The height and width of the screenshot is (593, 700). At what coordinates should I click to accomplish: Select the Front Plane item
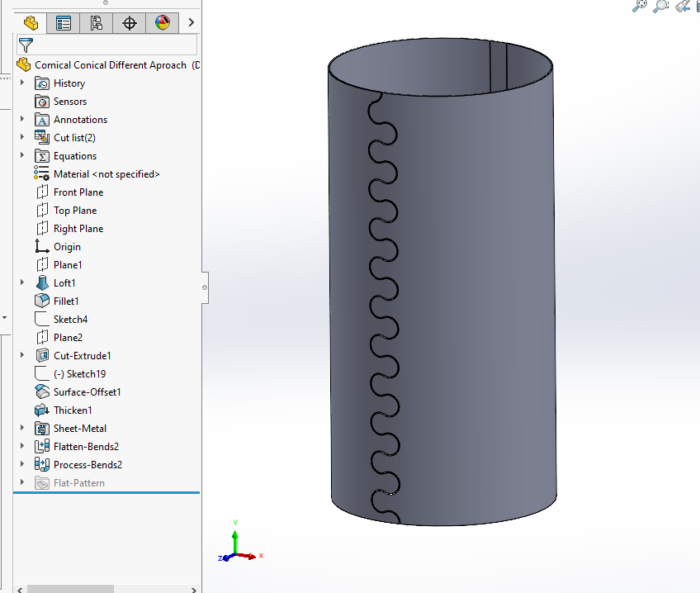(78, 192)
